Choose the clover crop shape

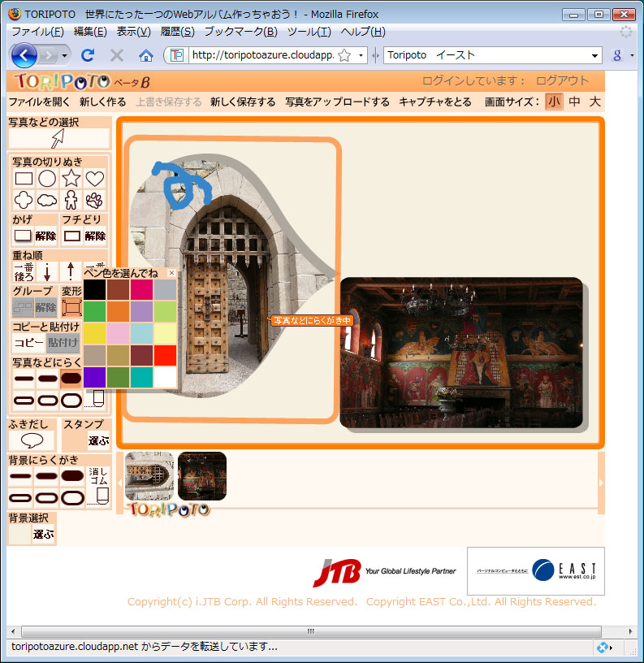tap(24, 200)
